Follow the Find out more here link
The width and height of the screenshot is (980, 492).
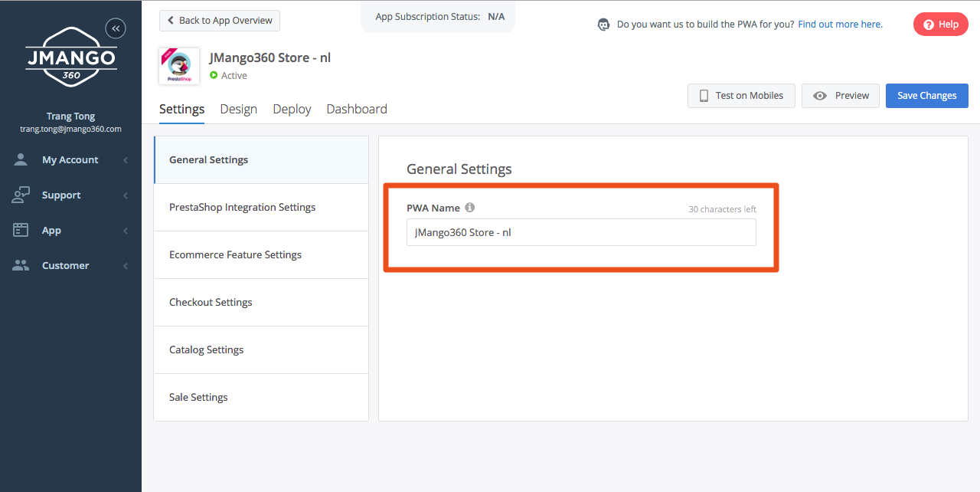(840, 25)
